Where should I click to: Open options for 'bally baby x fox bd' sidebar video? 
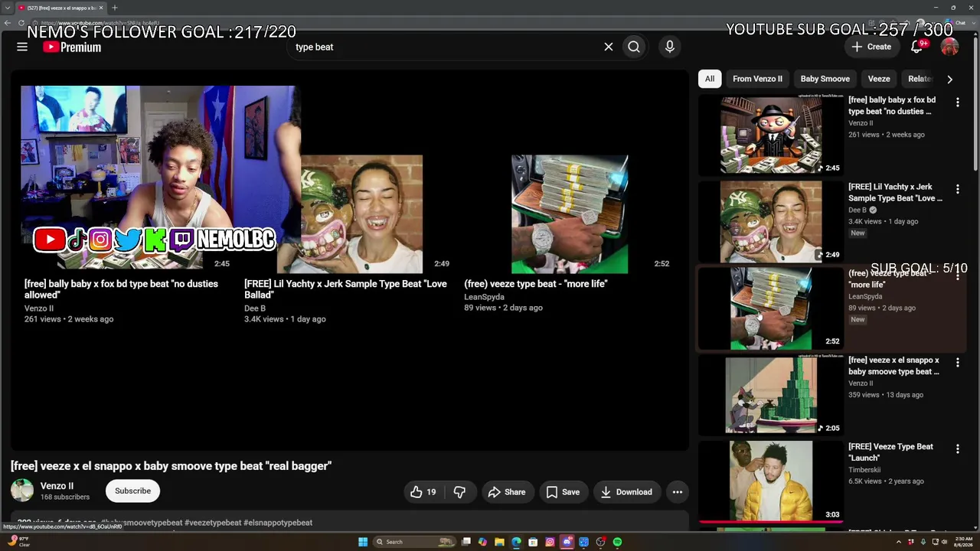[957, 102]
